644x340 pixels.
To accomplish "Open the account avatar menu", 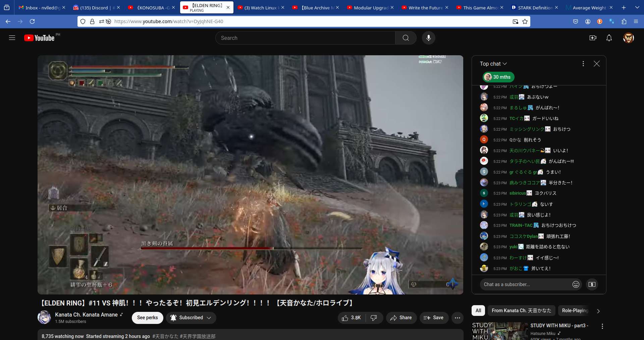I will [628, 38].
